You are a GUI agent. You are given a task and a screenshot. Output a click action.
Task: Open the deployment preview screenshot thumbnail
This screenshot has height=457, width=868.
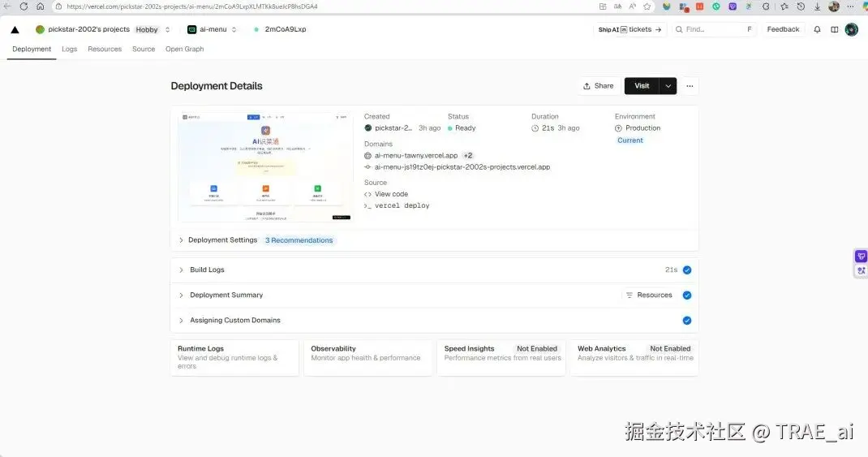point(266,166)
